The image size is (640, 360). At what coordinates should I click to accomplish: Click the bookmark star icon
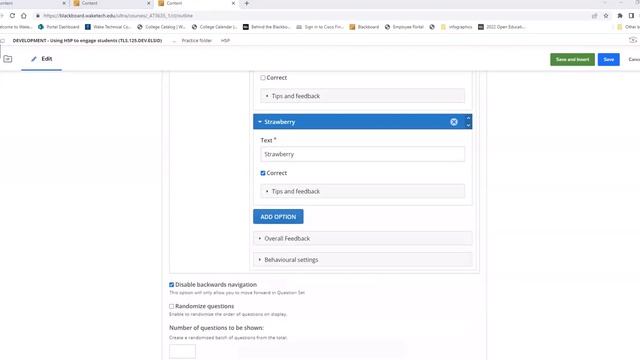pos(606,16)
